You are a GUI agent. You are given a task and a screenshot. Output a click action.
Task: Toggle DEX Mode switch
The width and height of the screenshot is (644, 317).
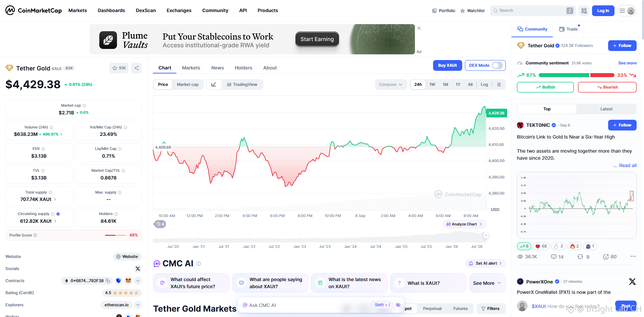click(497, 65)
